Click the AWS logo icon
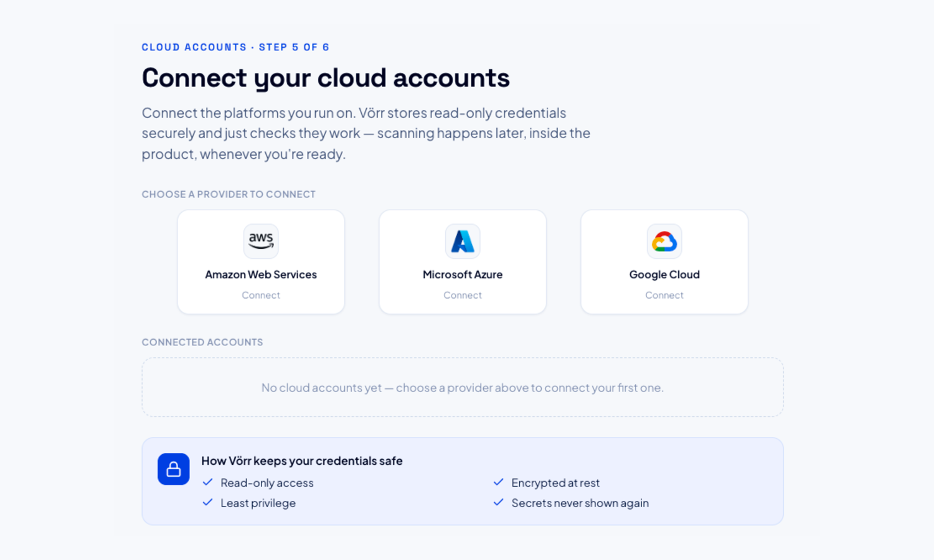 click(261, 241)
